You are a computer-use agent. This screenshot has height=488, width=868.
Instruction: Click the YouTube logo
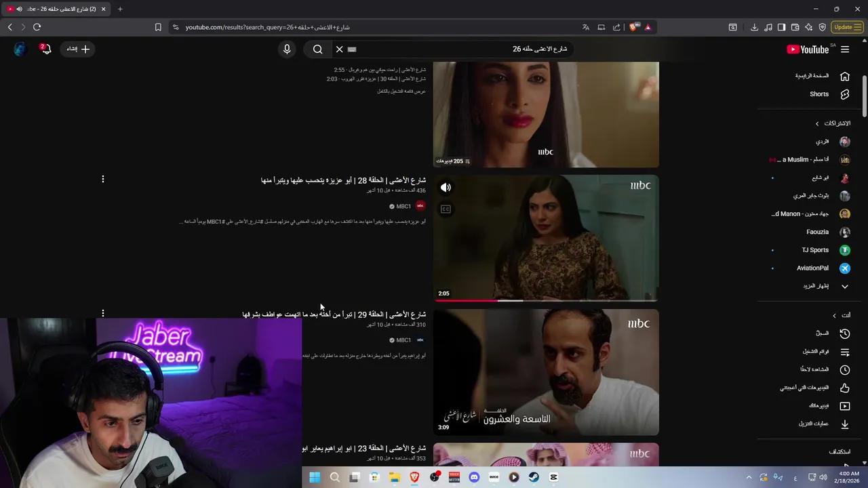[808, 49]
